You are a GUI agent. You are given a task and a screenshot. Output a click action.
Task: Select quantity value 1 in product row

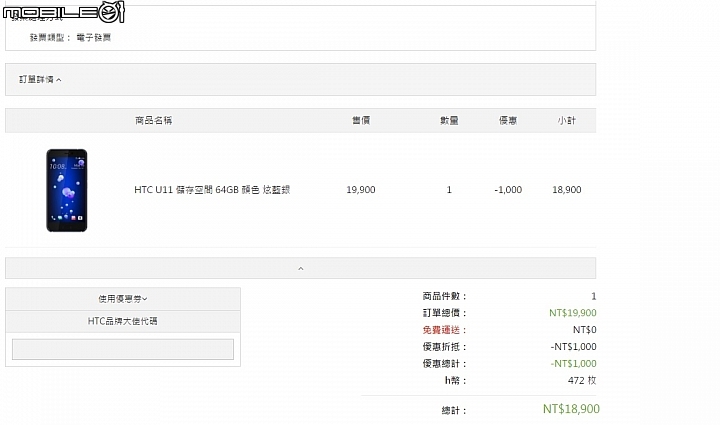pos(449,190)
